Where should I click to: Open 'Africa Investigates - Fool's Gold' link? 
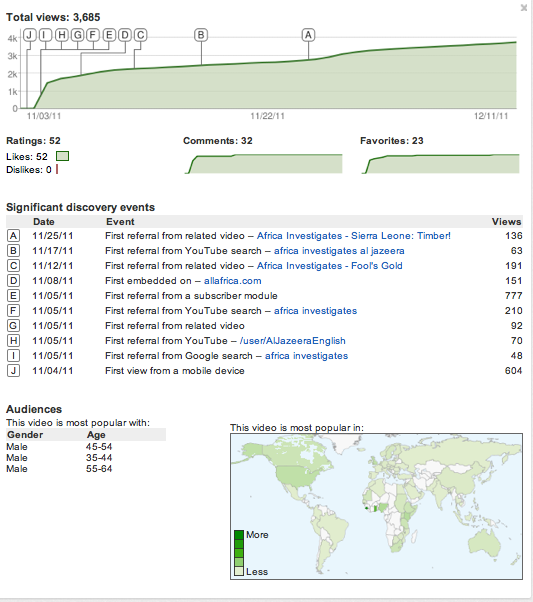[329, 266]
